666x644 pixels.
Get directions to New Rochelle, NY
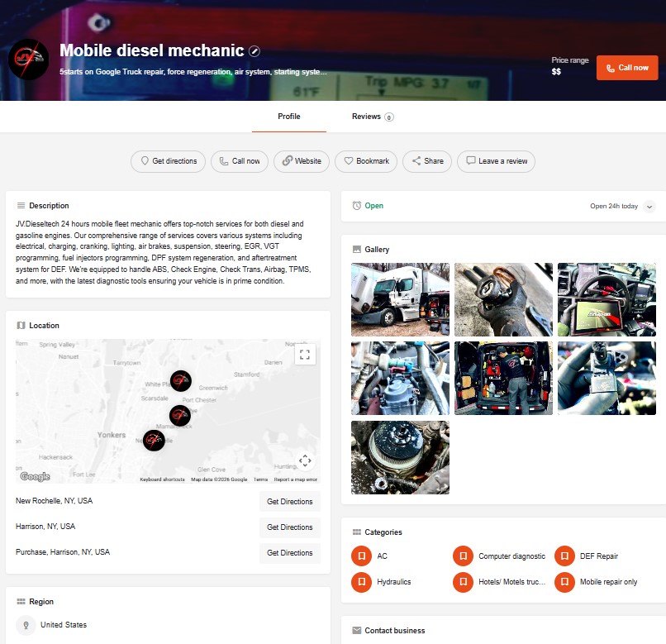click(x=289, y=502)
